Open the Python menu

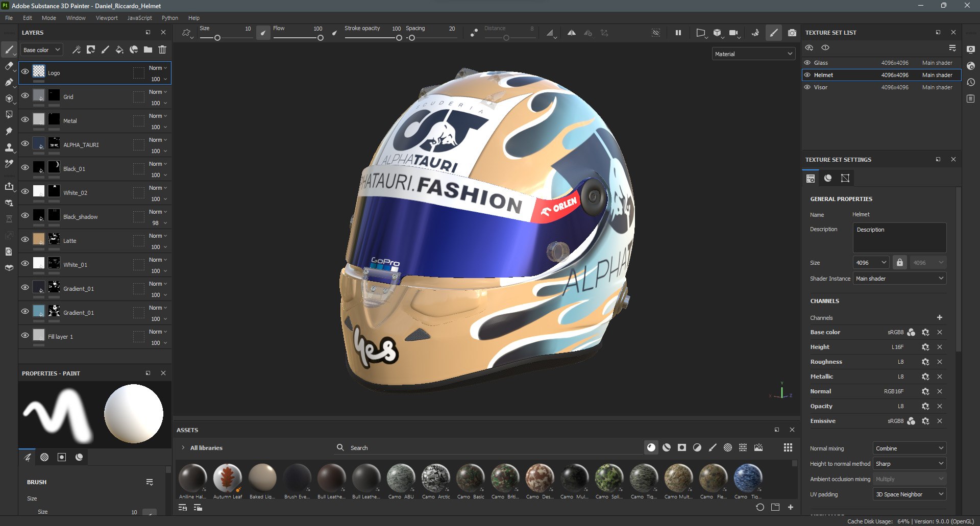(x=170, y=18)
